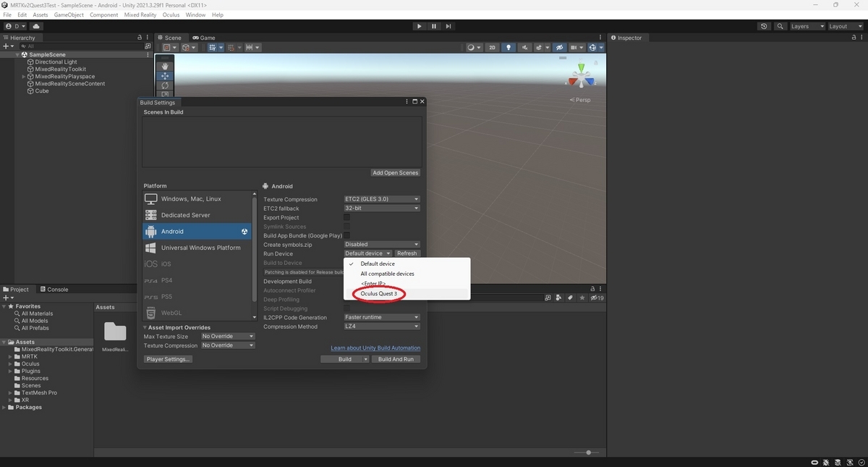
Task: Select Universal Windows Platform
Action: (199, 248)
